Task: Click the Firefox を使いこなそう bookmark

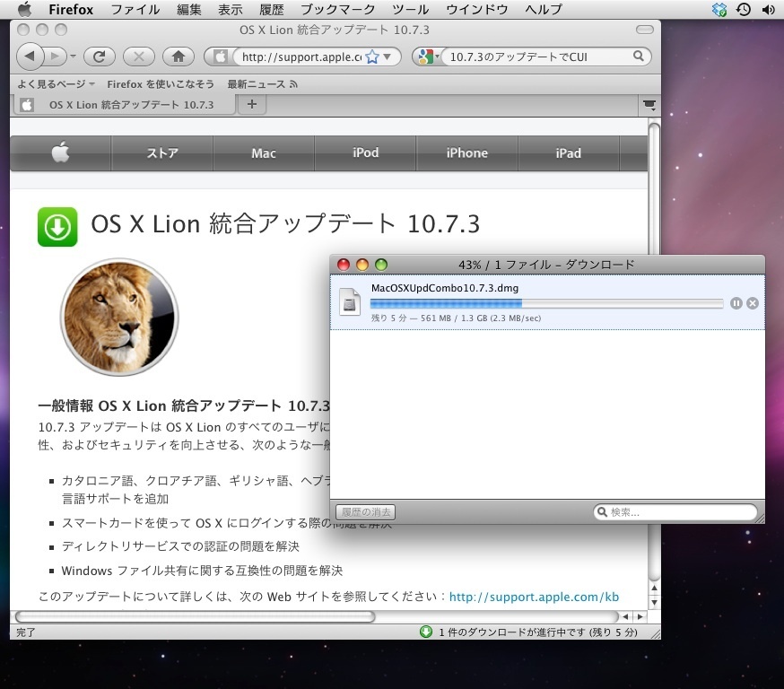Action: [161, 84]
